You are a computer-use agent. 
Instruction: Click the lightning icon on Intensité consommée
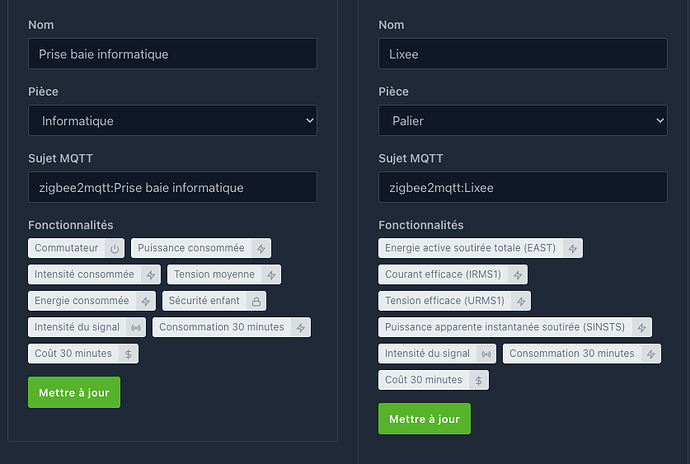tap(150, 275)
